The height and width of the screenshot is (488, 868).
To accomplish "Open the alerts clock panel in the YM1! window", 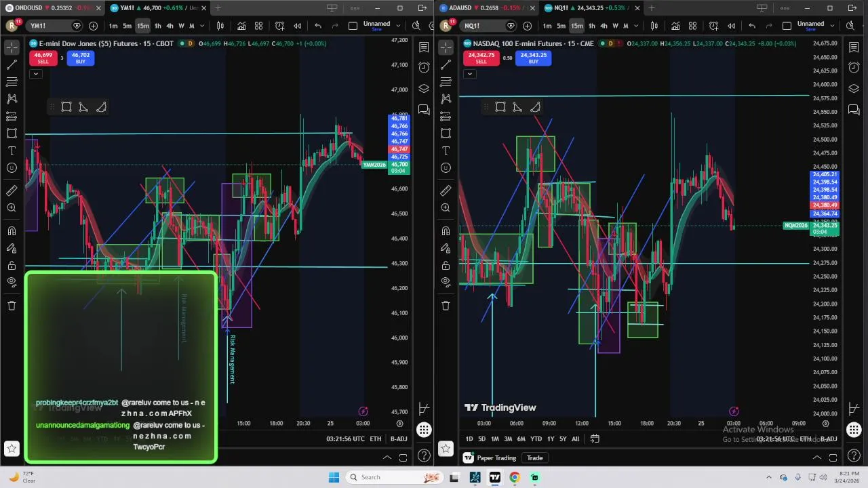I will 424,67.
